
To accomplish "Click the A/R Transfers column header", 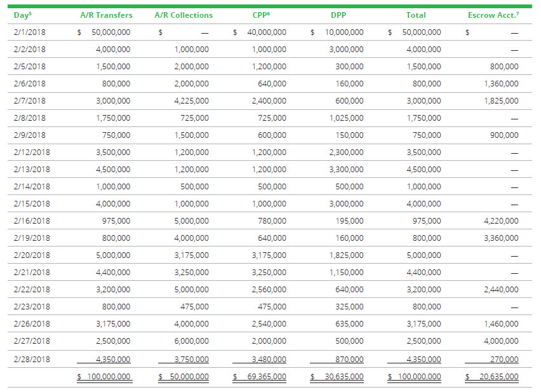I will click(106, 15).
